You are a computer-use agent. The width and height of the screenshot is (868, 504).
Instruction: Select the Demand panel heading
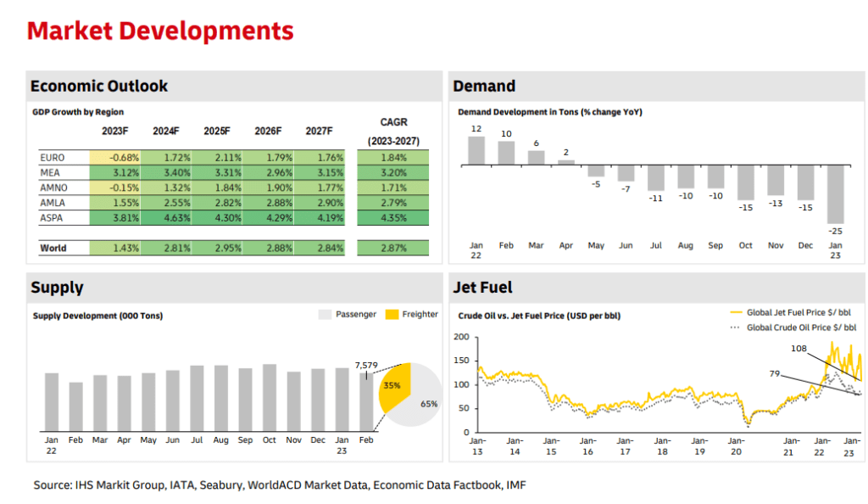click(x=484, y=86)
